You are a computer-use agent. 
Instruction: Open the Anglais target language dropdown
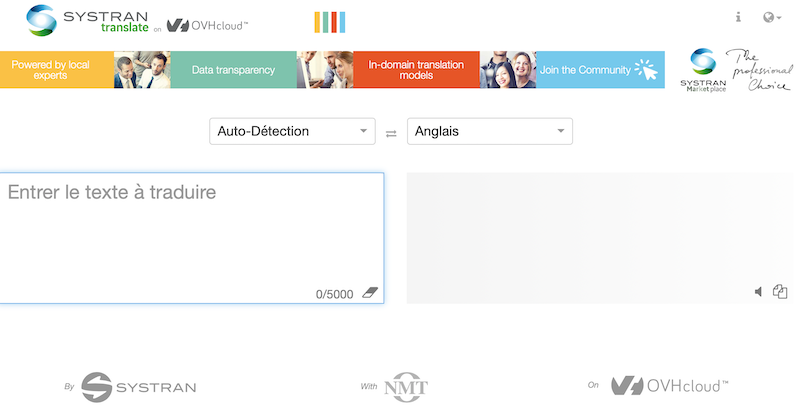[490, 131]
